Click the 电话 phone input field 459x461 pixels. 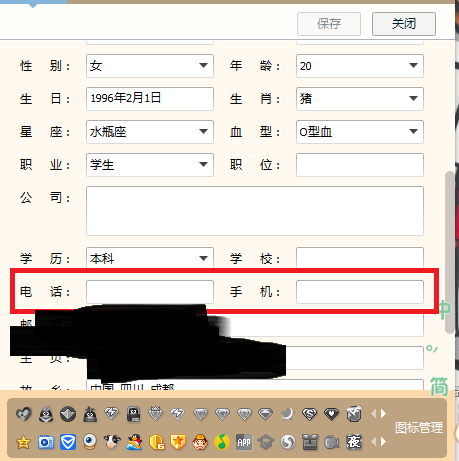tap(150, 292)
